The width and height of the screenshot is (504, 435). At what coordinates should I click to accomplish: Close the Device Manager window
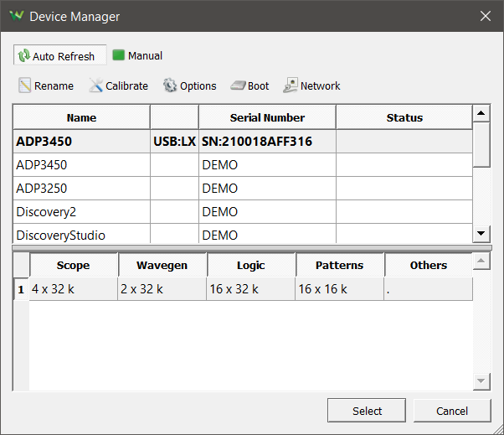pos(485,16)
